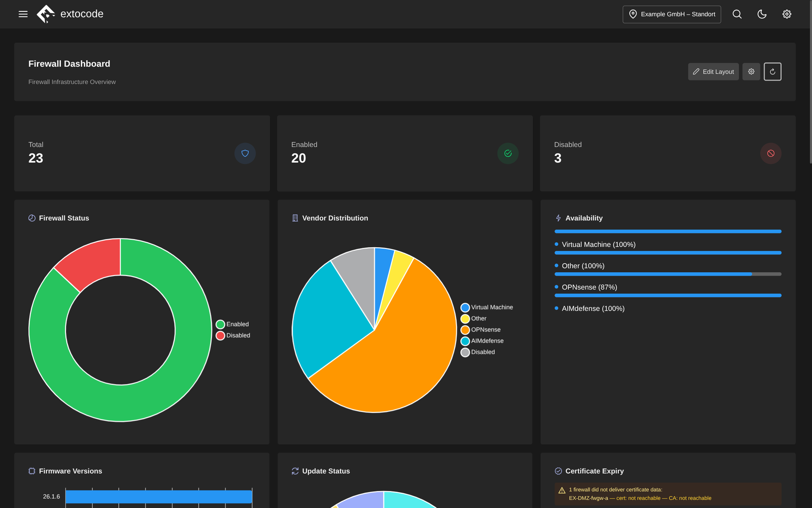Screen dimensions: 812x508
Task: Click the Firewall Dashboard heading
Action: coord(69,64)
